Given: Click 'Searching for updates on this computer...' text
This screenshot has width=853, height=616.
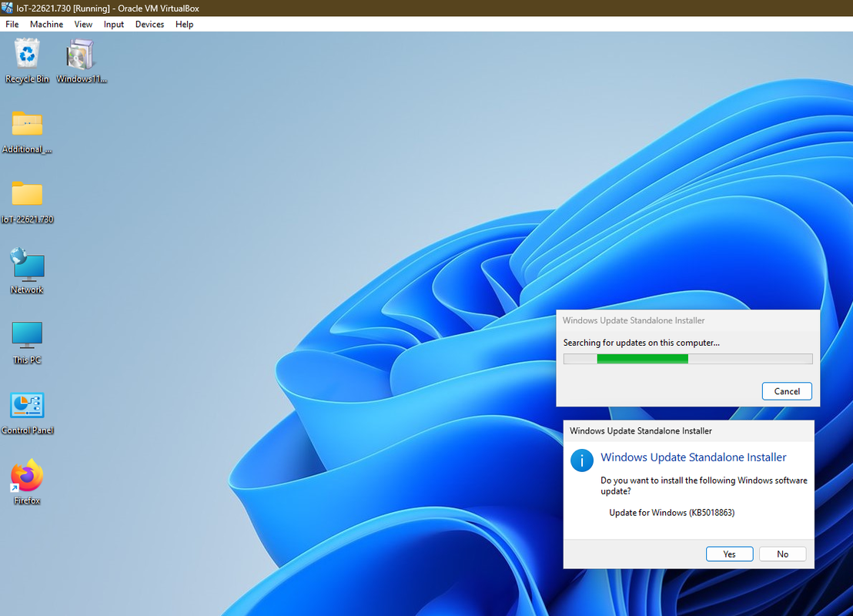Looking at the screenshot, I should click(x=641, y=343).
